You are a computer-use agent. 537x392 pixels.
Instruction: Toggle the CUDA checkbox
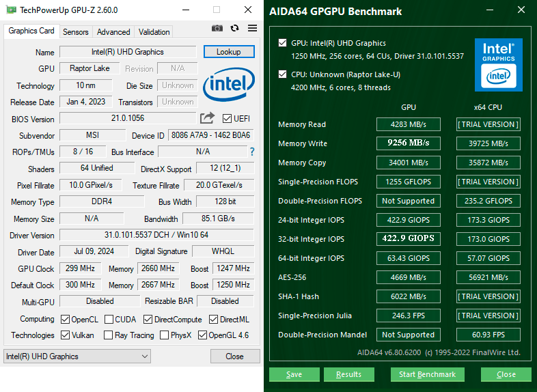pos(109,320)
